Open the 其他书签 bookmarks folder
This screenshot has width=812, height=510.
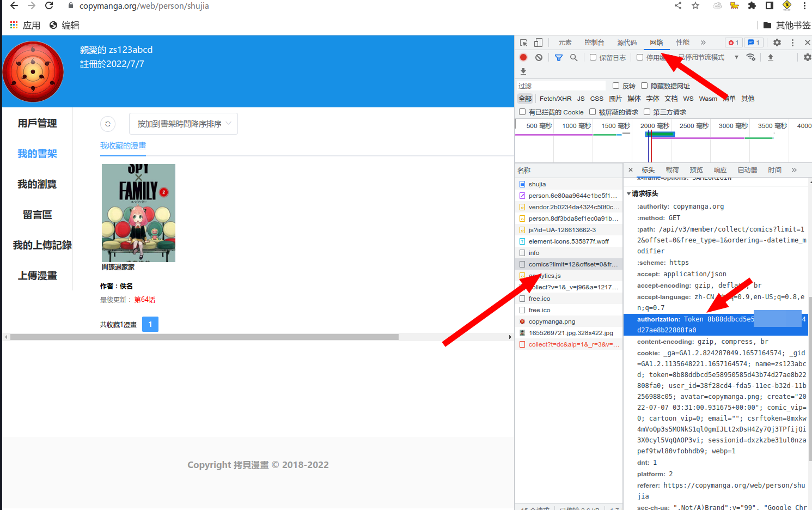(787, 25)
